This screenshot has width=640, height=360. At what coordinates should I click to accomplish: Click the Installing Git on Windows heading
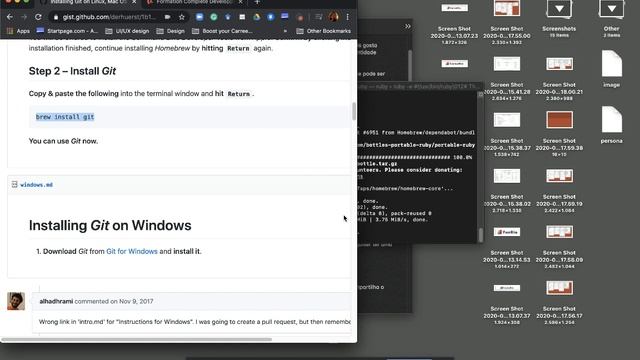110,225
